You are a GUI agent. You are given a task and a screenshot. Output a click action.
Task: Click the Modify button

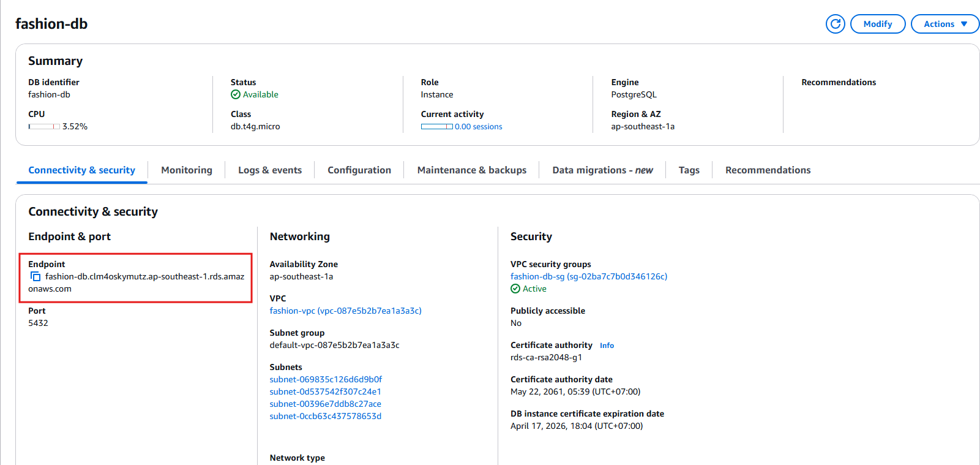[x=878, y=24]
